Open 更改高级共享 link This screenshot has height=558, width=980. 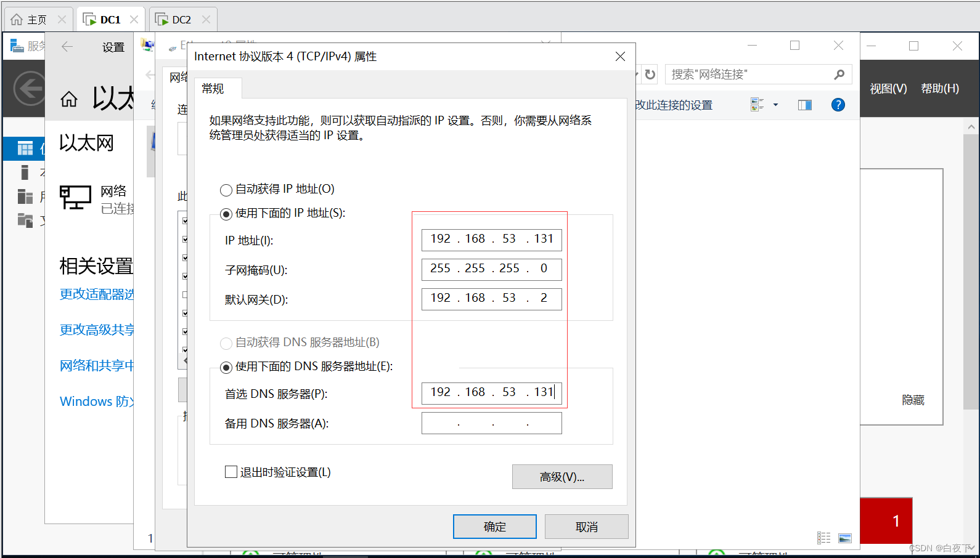97,330
